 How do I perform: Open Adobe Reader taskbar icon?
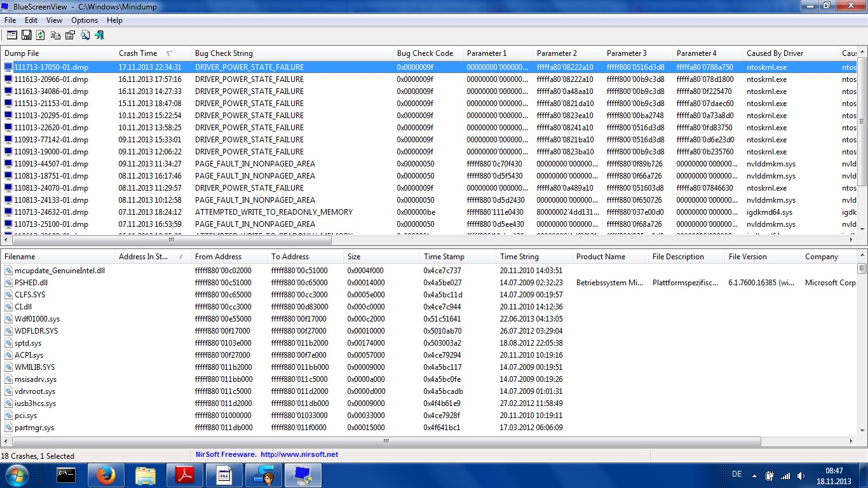184,475
